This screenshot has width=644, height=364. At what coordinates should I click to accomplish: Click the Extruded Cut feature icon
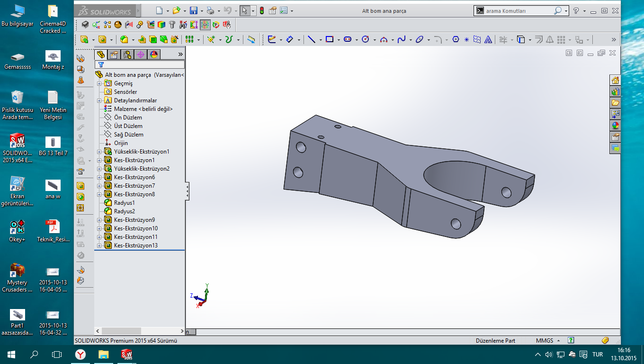(x=102, y=40)
